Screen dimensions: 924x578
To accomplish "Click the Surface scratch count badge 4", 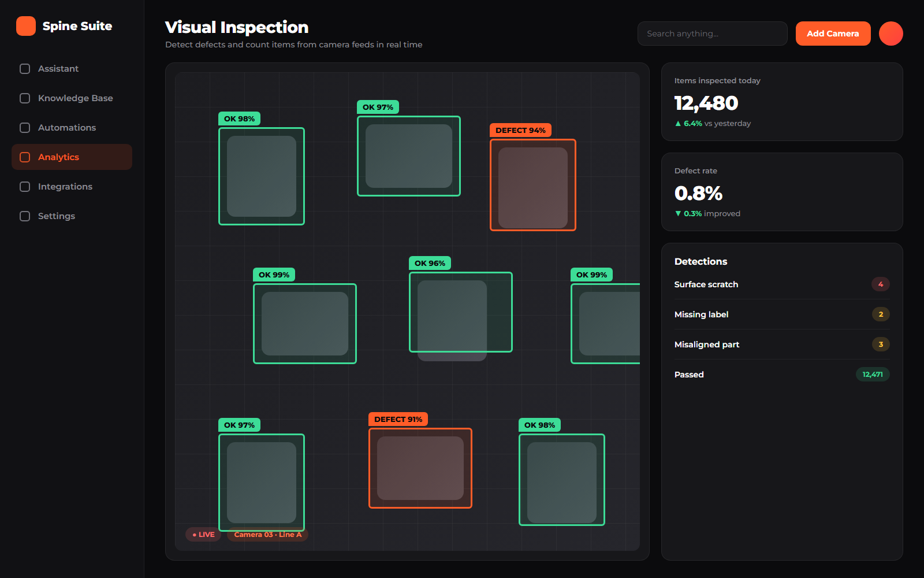I will pos(881,284).
